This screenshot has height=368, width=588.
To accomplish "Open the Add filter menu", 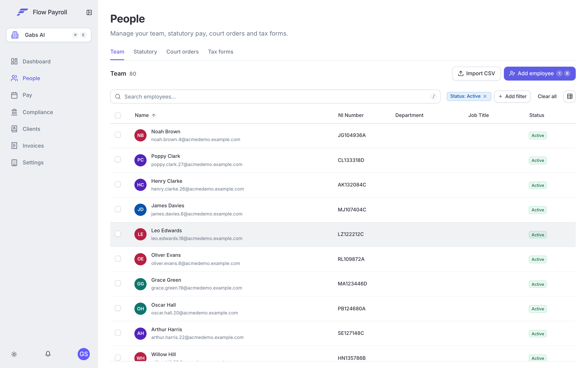I will pyautogui.click(x=512, y=96).
